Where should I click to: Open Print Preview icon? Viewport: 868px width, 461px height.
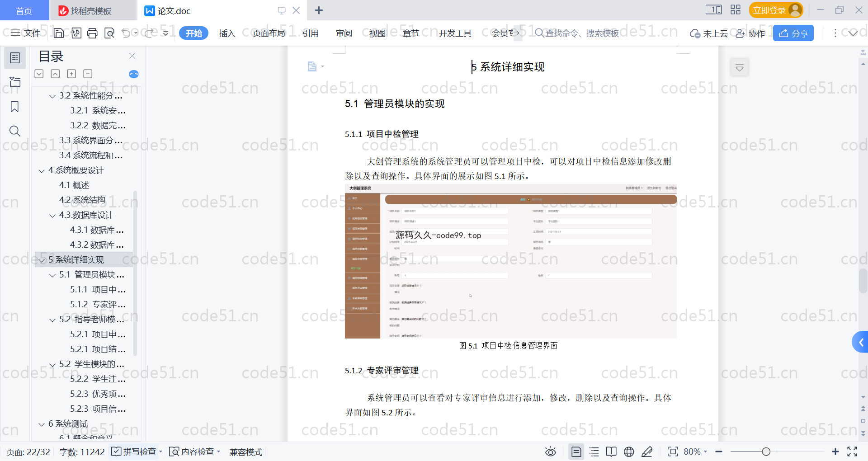pyautogui.click(x=109, y=33)
